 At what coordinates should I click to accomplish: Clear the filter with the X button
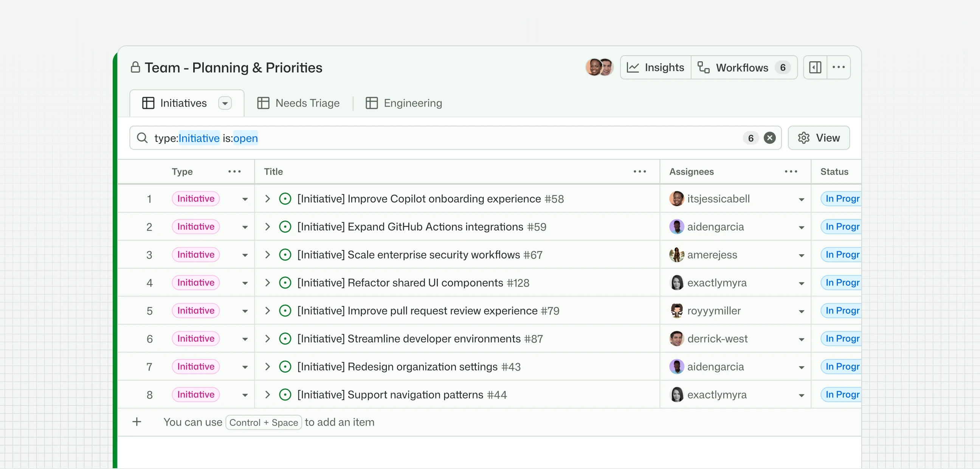coord(770,138)
